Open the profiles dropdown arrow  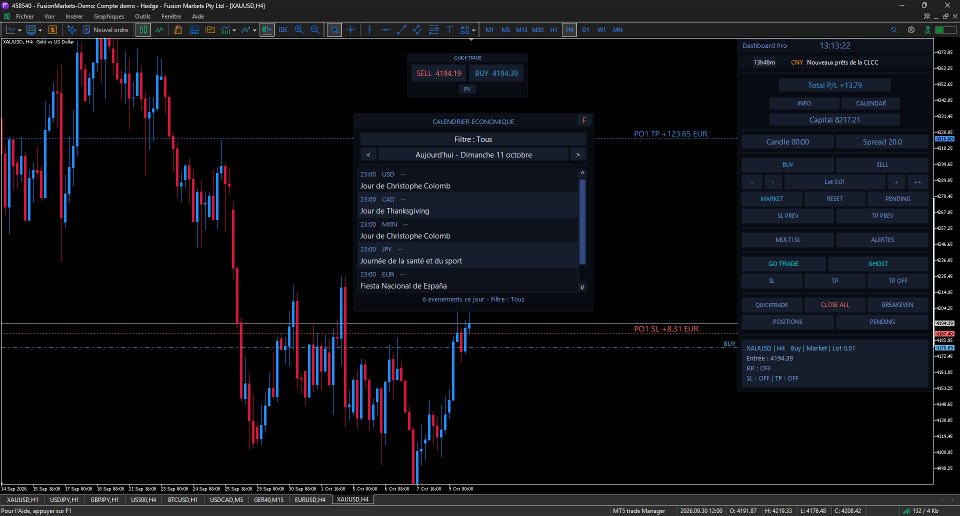40,30
